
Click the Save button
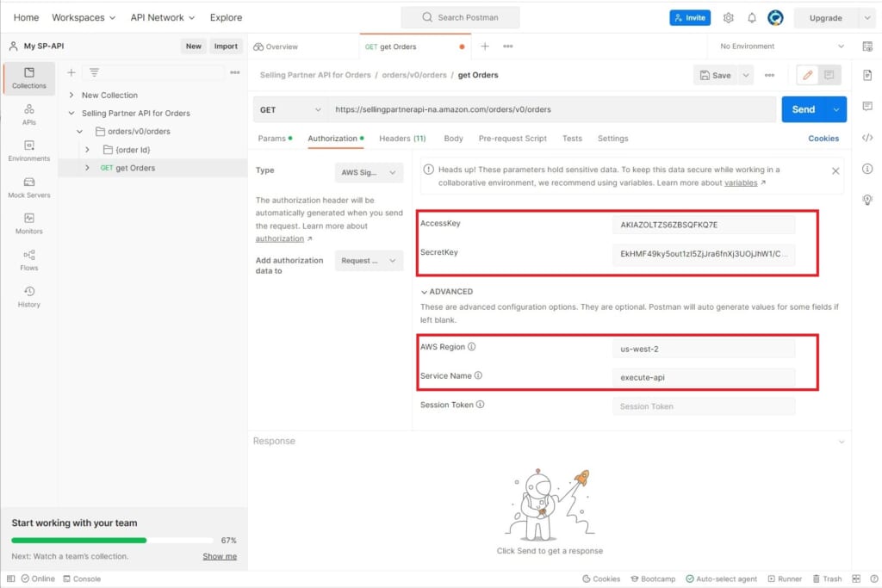coord(716,75)
